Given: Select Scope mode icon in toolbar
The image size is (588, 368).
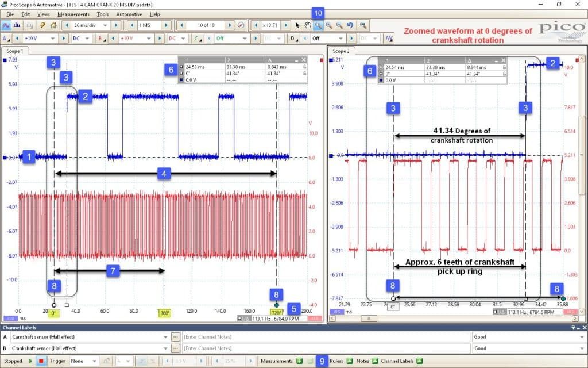Looking at the screenshot, I should coord(6,25).
